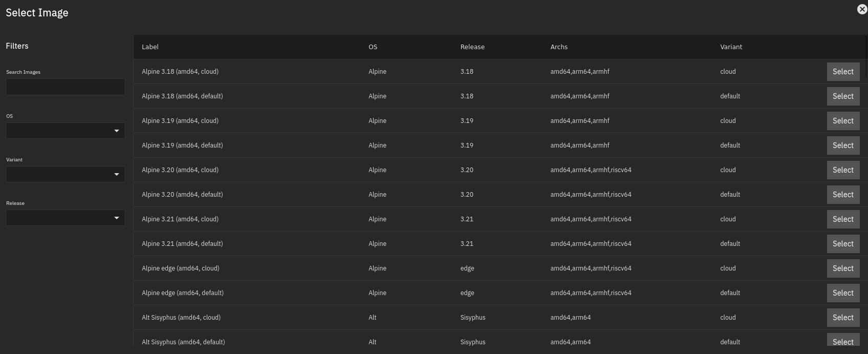Viewport: 868px width, 354px height.
Task: Select Alpine 3.20 (amd64, cloud) image
Action: pos(843,170)
